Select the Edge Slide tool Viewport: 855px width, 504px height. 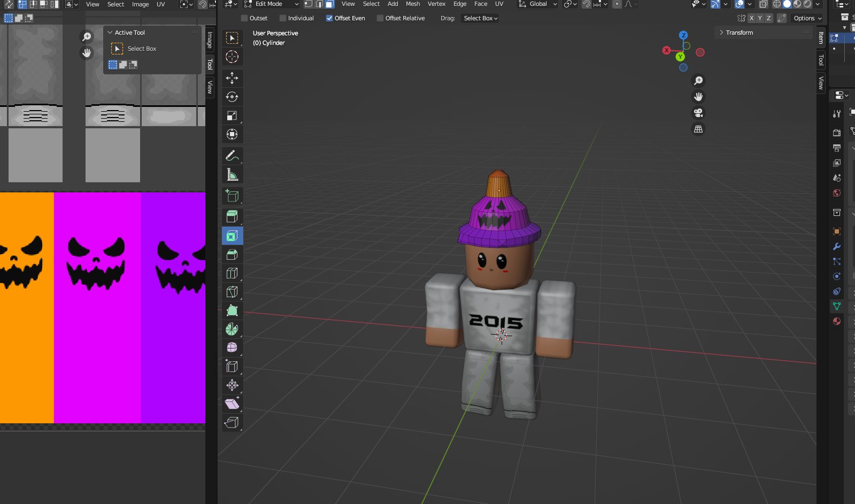[x=232, y=366]
